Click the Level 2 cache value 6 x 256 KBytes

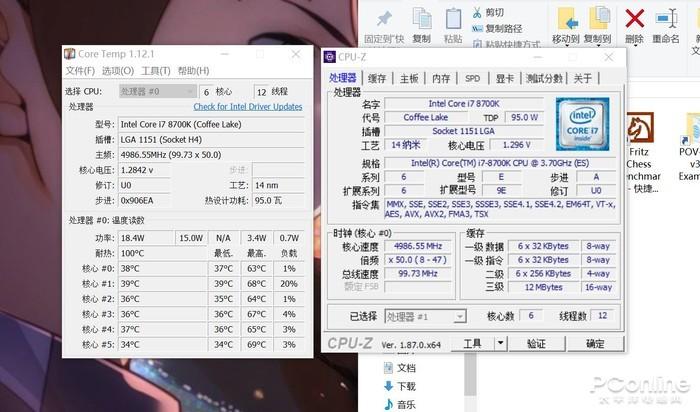coord(543,274)
